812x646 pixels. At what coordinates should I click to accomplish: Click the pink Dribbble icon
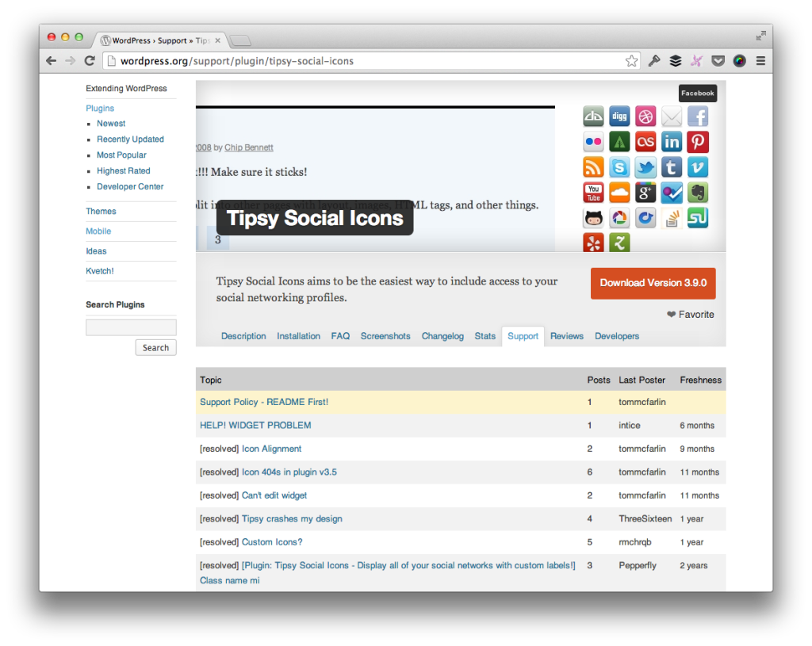coord(645,117)
